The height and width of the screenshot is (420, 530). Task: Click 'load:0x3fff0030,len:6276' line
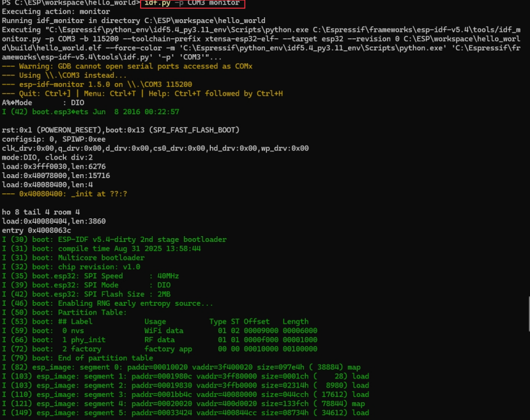(54, 167)
